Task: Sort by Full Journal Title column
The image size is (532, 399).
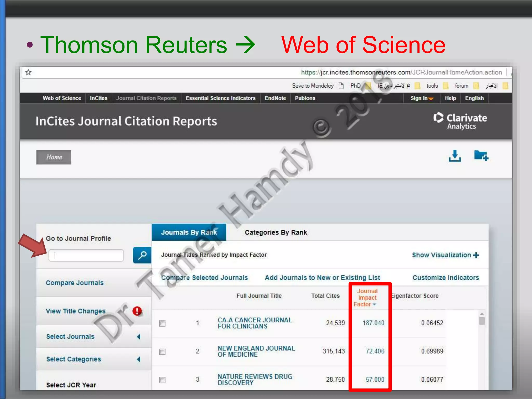Action: (x=259, y=296)
